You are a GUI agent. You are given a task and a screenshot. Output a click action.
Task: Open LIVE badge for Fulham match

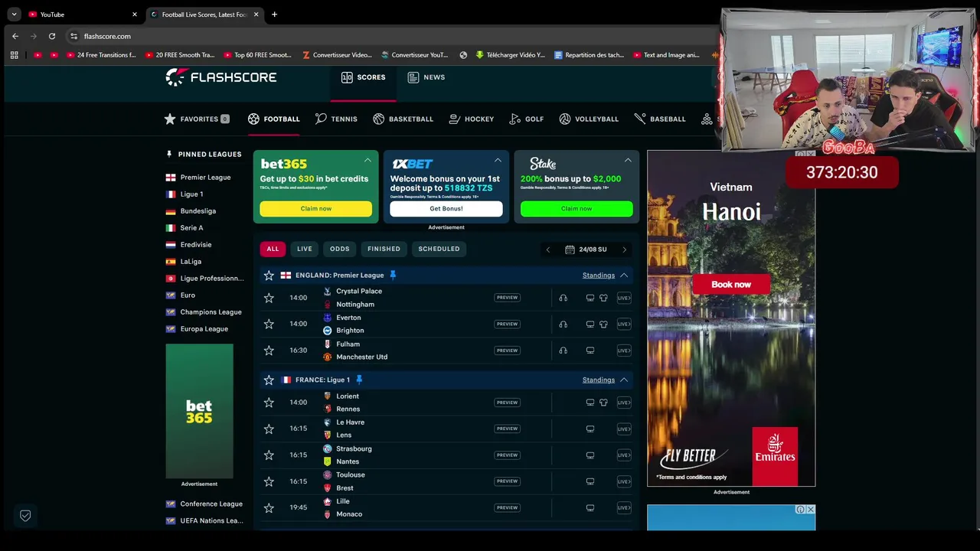624,350
